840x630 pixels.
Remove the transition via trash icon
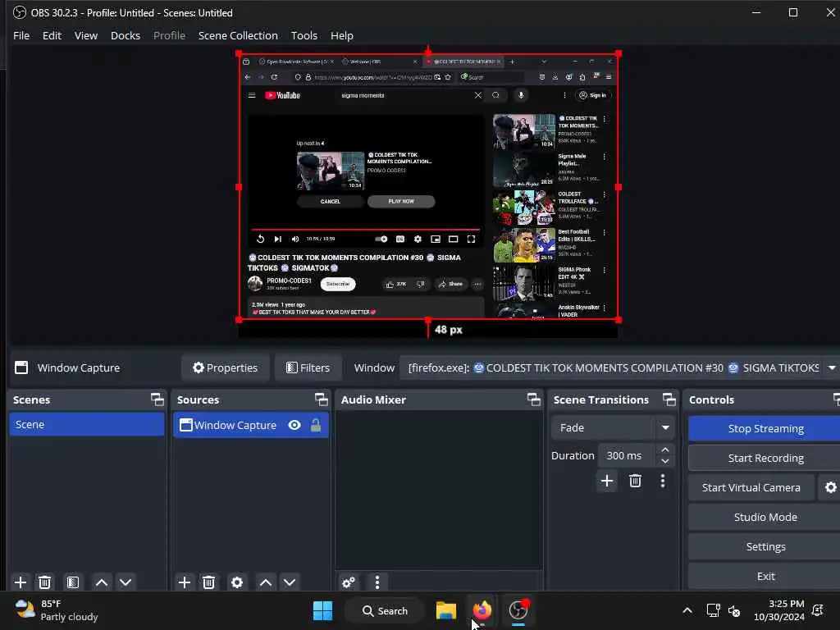click(x=636, y=481)
